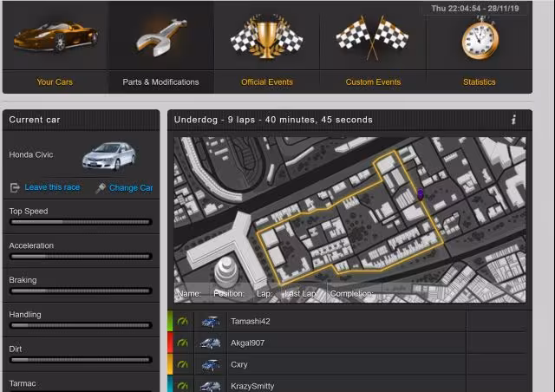Click the Last Lap column label
This screenshot has height=392, width=555.
pyautogui.click(x=301, y=293)
